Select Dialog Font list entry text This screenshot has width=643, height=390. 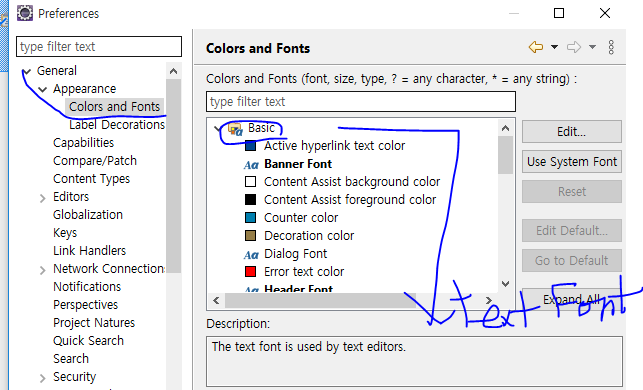(295, 254)
